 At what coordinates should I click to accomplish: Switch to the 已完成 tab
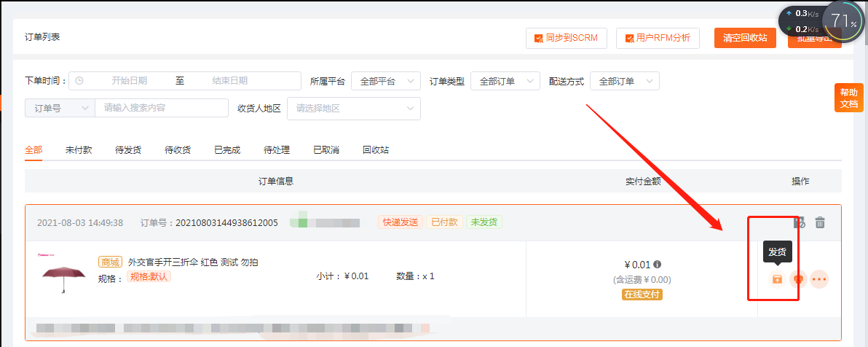coord(227,149)
